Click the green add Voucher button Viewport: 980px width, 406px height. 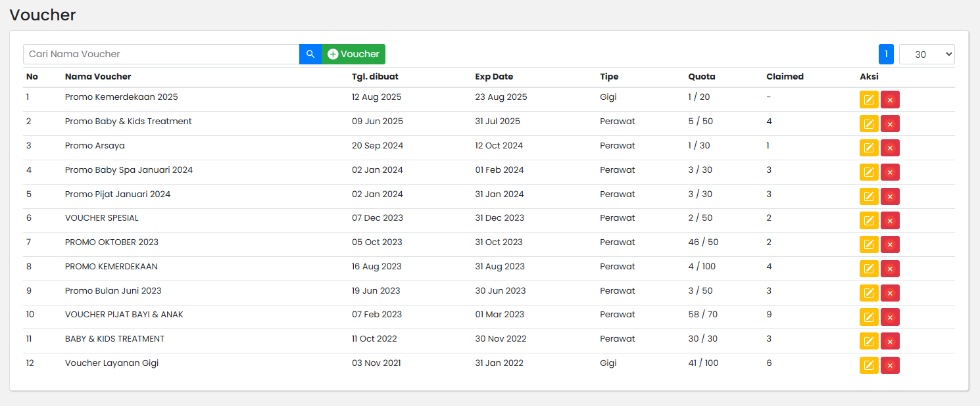(x=353, y=54)
